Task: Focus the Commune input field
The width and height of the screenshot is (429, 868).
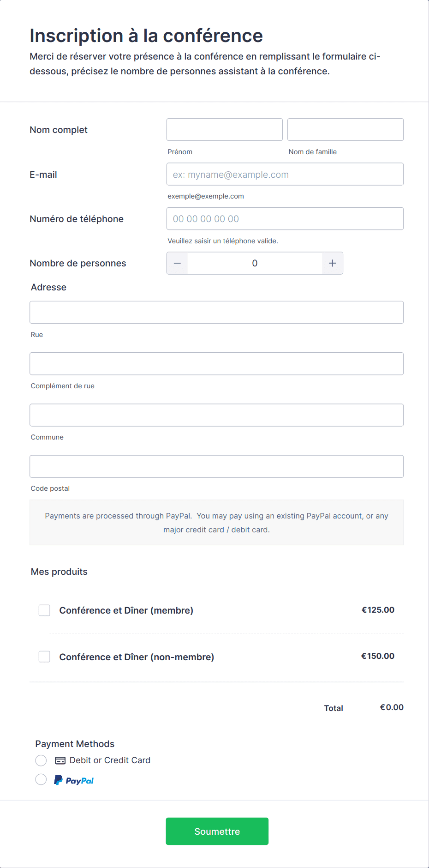Action: 216,415
